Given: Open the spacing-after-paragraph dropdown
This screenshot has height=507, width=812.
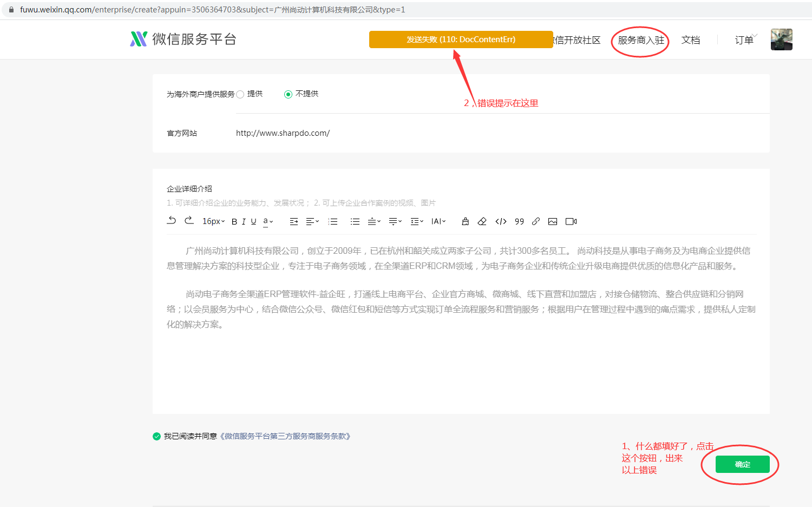Looking at the screenshot, I should [x=395, y=221].
